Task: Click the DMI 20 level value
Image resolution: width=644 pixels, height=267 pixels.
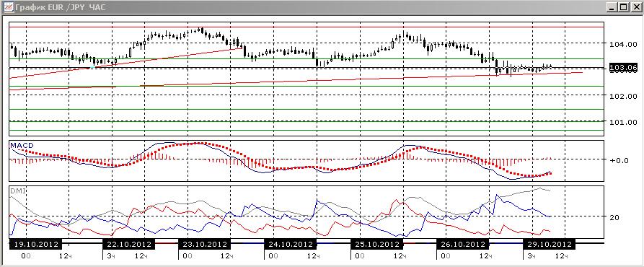Action: pos(614,218)
